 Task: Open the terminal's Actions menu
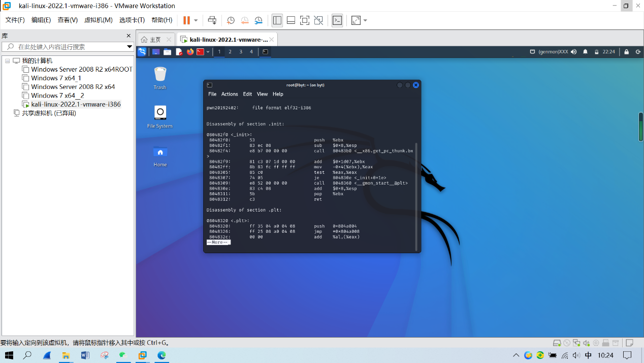click(230, 94)
